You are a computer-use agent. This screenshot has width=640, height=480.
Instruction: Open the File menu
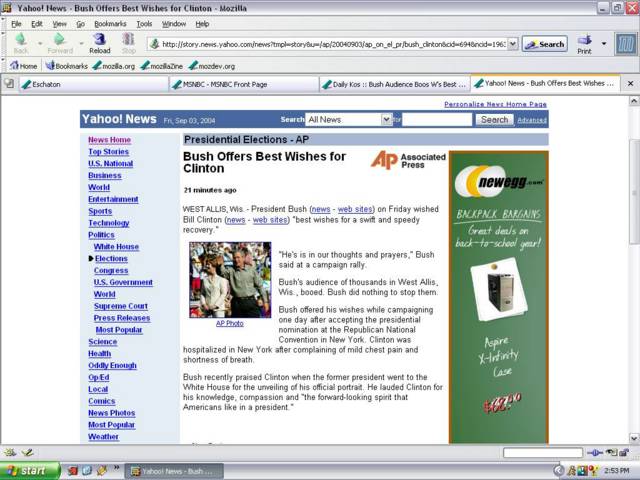point(16,24)
